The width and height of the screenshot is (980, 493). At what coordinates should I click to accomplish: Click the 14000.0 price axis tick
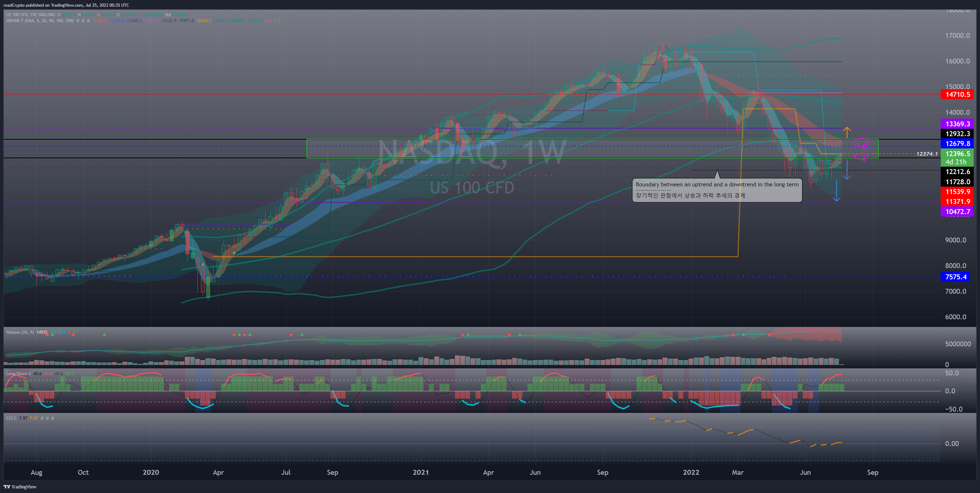click(958, 112)
